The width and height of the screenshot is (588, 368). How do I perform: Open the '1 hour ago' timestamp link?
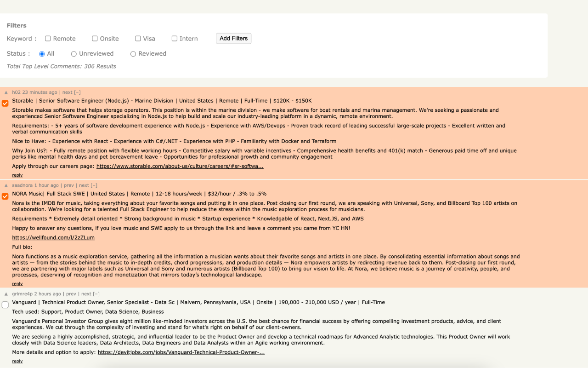click(x=46, y=185)
